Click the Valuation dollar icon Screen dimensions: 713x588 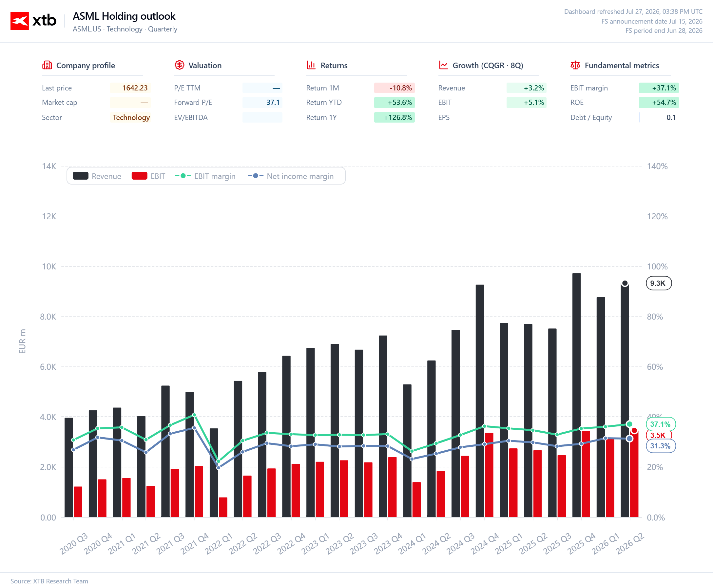180,65
